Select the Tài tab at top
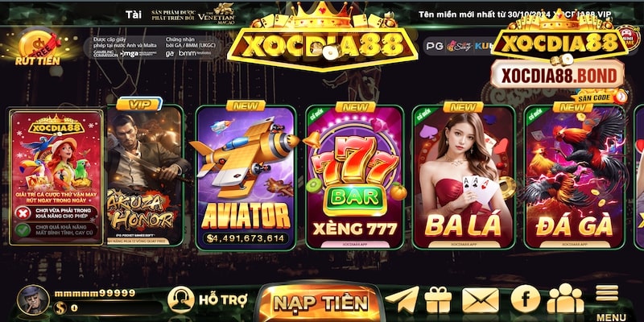 (134, 14)
